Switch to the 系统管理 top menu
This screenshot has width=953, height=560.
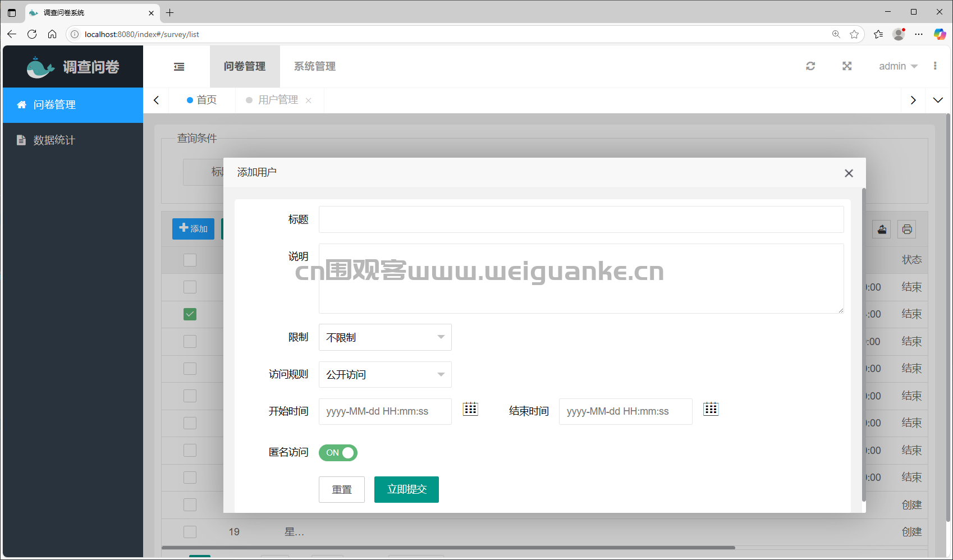315,66
